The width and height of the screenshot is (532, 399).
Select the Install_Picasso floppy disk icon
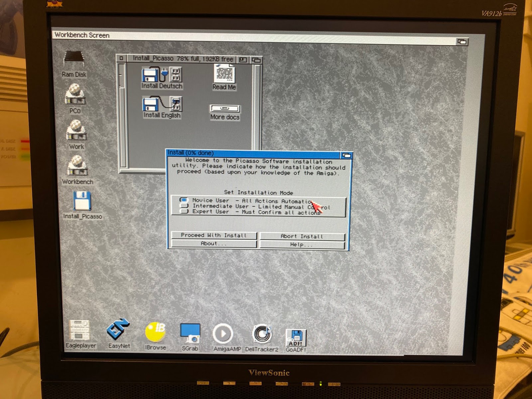(82, 205)
